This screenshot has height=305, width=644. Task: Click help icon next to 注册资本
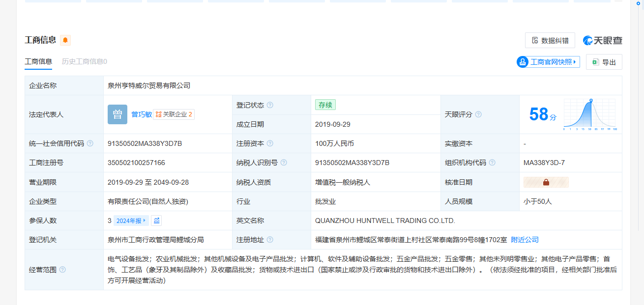[x=270, y=143]
